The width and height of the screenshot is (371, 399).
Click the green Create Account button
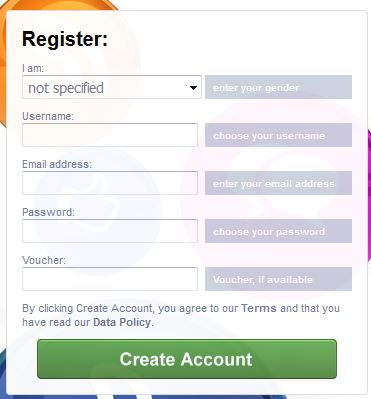tap(187, 359)
